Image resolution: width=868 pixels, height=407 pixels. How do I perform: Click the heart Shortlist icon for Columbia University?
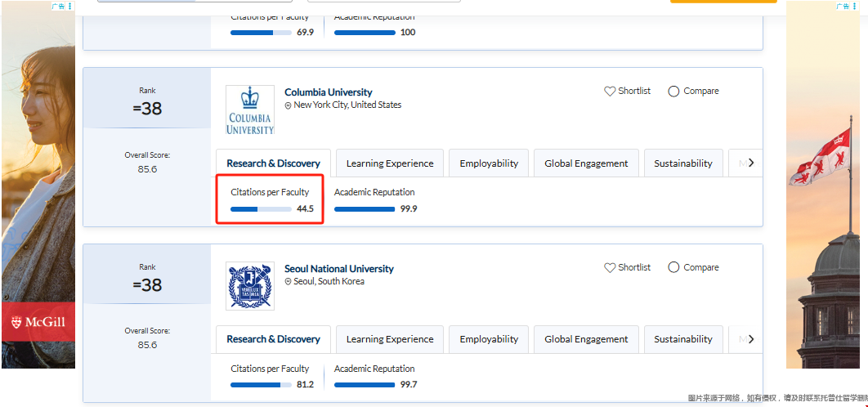pyautogui.click(x=610, y=92)
